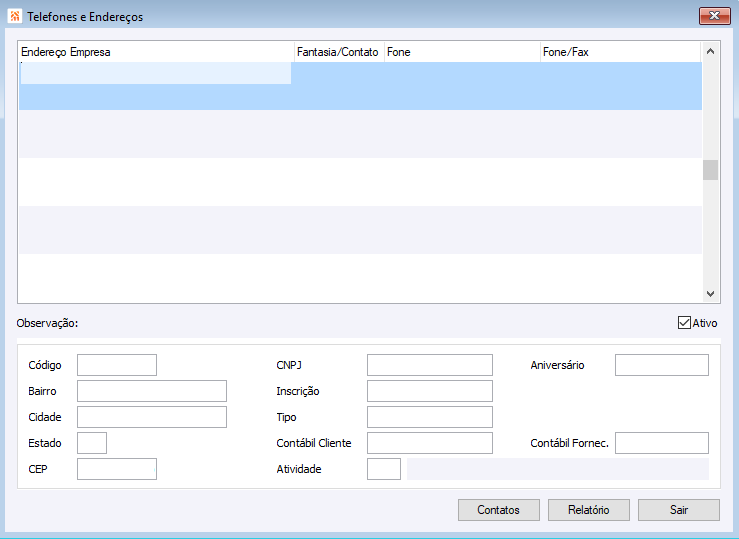Focus the Cidade input field

tap(152, 417)
